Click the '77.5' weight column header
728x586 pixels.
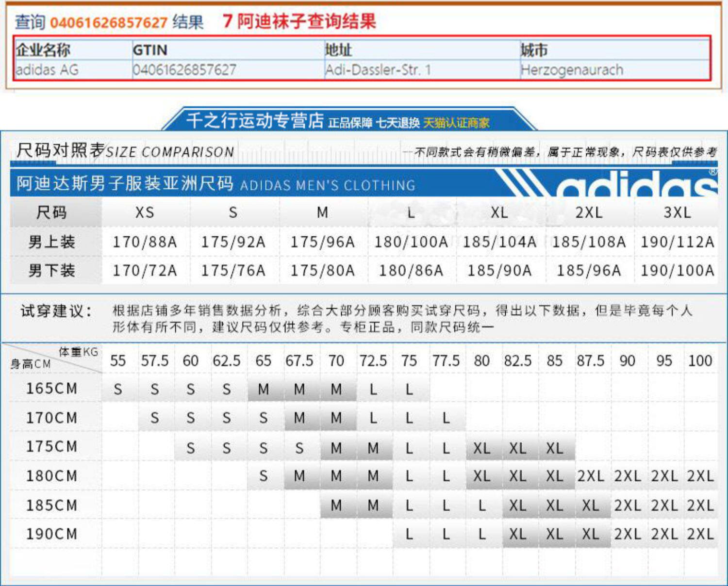446,361
